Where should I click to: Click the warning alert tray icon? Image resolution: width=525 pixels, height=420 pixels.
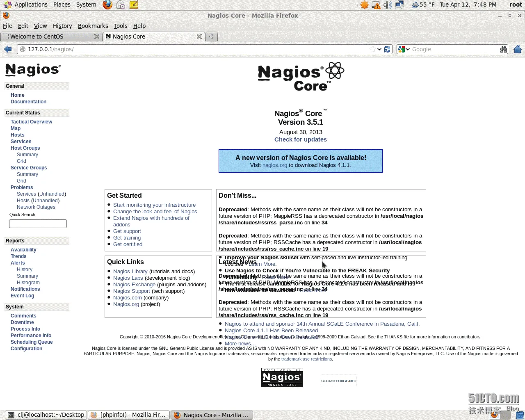[376, 5]
